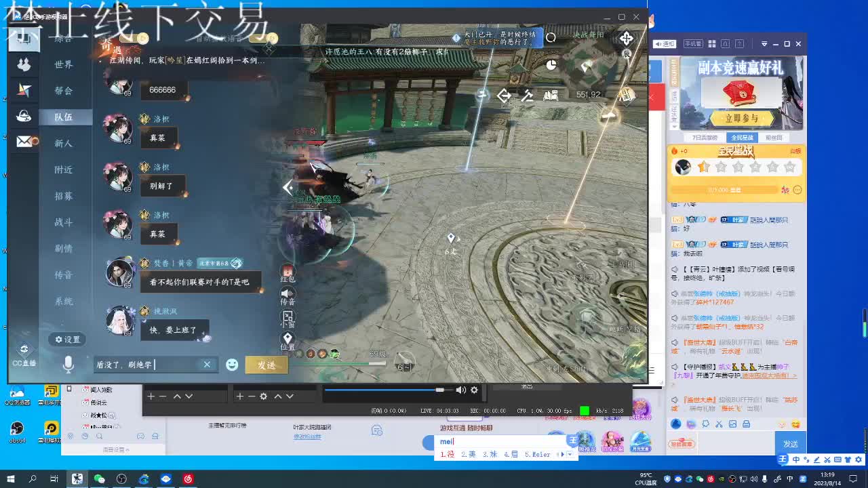Open chat 设置 settings button
868x488 pixels.
tap(68, 340)
